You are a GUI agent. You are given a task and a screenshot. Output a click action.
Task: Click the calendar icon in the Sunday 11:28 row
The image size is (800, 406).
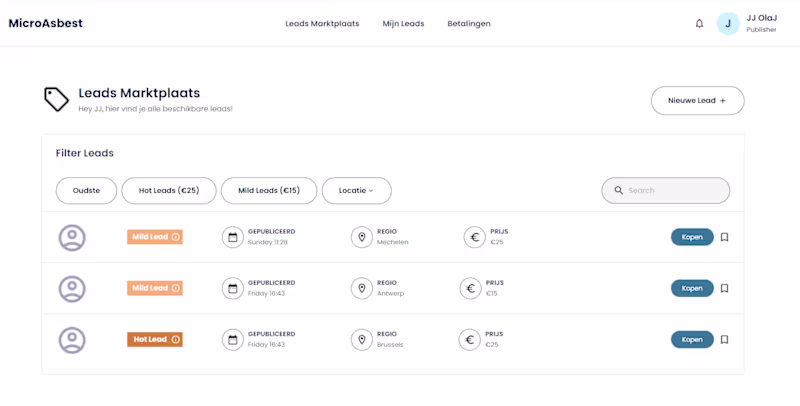233,237
